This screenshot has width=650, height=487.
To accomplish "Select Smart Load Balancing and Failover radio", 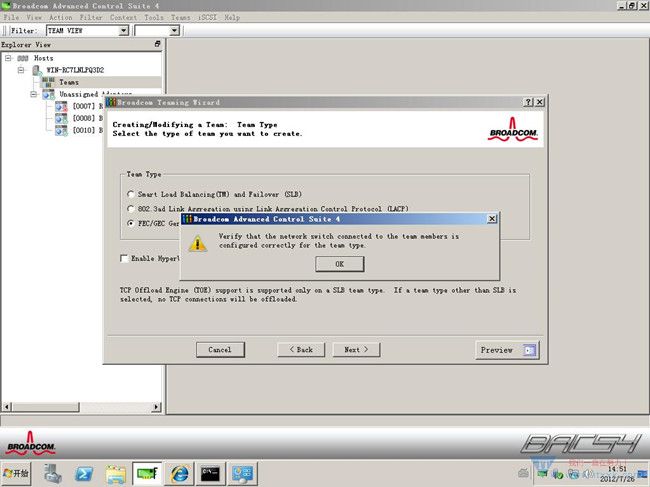I will pos(131,194).
